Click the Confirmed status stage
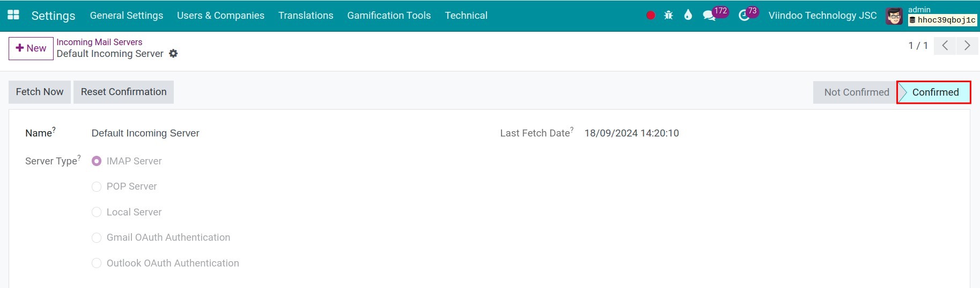980x288 pixels. click(934, 92)
